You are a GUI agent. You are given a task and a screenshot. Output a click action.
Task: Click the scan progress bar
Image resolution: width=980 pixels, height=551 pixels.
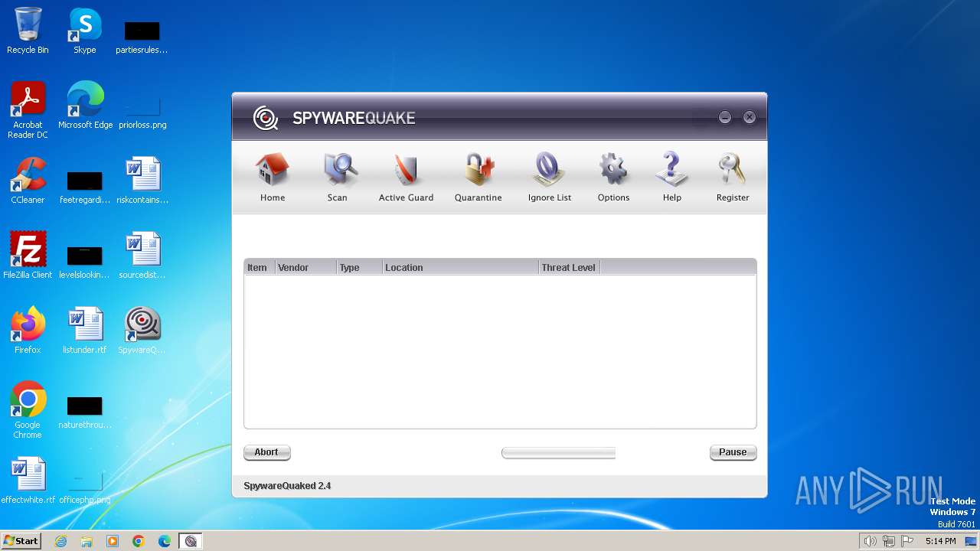coord(558,453)
